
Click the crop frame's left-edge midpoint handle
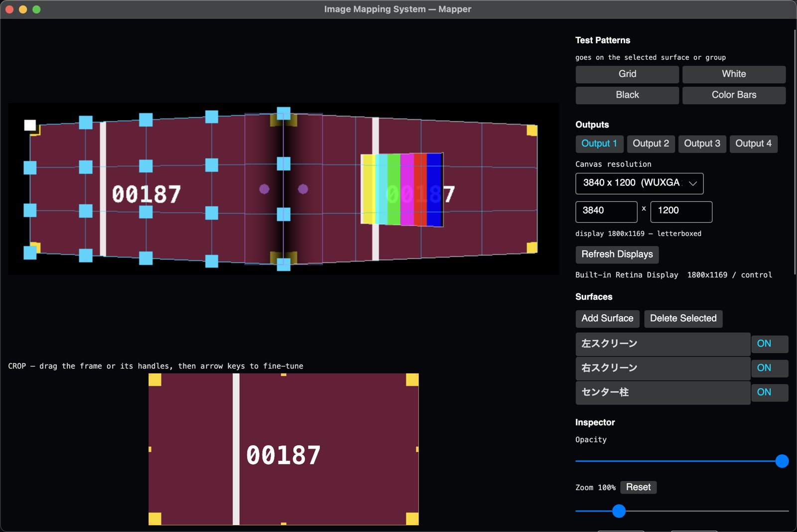(150, 449)
